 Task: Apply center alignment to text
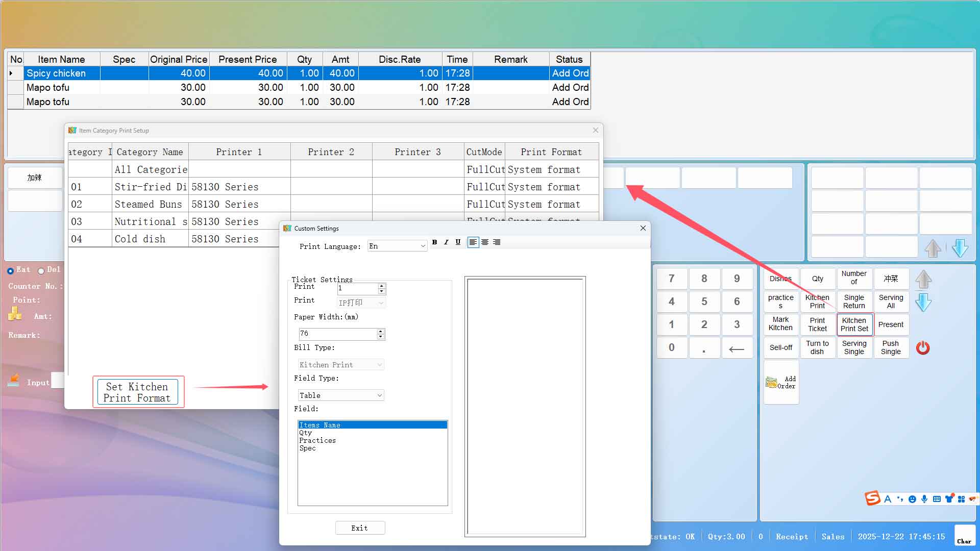click(x=485, y=242)
